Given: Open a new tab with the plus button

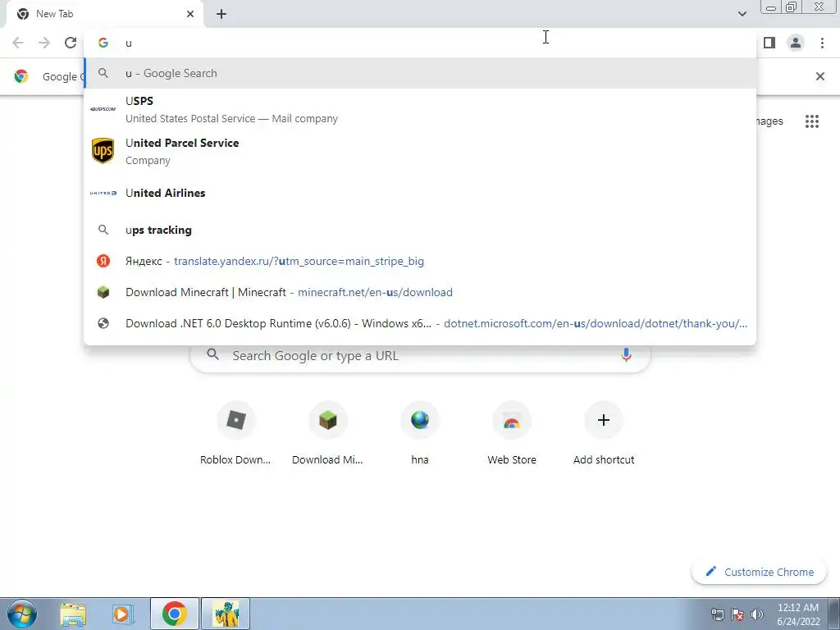Looking at the screenshot, I should click(221, 14).
